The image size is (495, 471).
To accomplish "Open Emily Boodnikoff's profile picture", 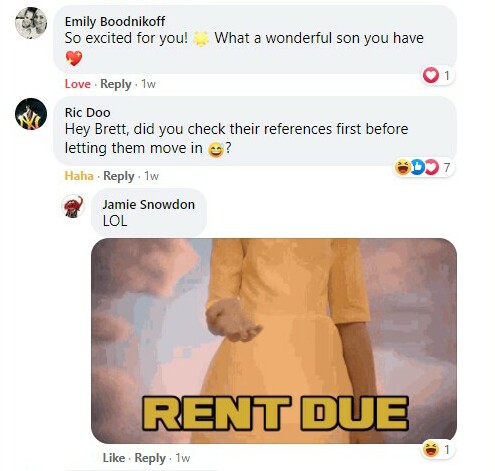I will [31, 23].
